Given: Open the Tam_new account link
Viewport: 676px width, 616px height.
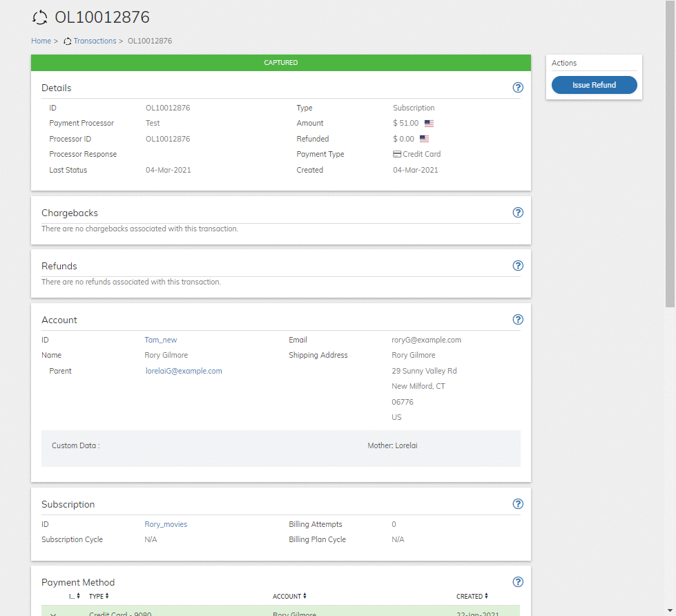Looking at the screenshot, I should pyautogui.click(x=161, y=340).
